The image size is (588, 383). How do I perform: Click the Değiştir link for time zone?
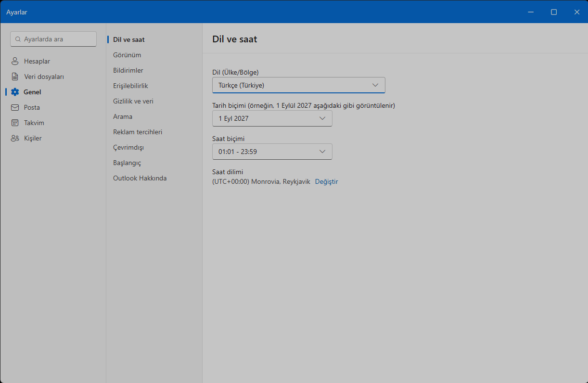coord(327,181)
